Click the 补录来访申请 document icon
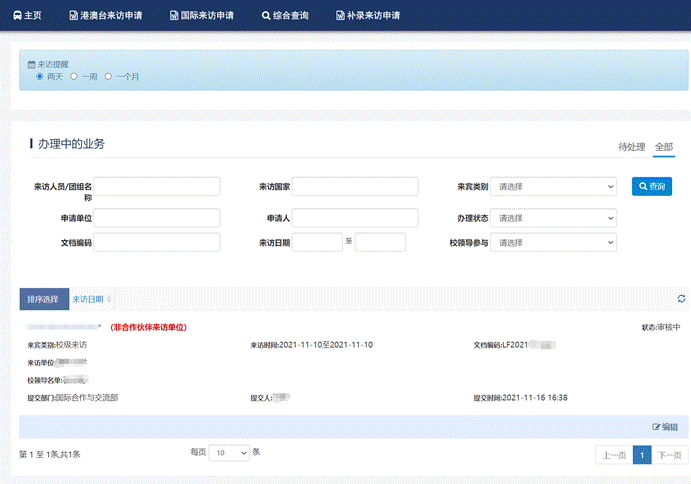691x484 pixels. [x=339, y=16]
